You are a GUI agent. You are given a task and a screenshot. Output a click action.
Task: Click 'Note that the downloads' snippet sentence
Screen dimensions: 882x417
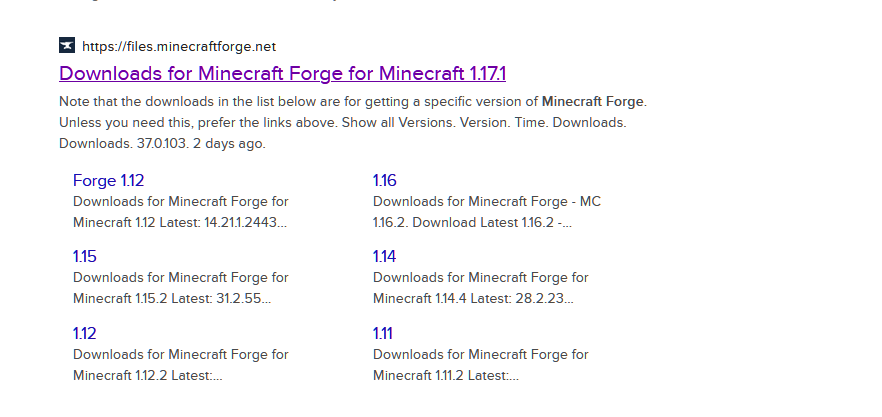pyautogui.click(x=353, y=102)
